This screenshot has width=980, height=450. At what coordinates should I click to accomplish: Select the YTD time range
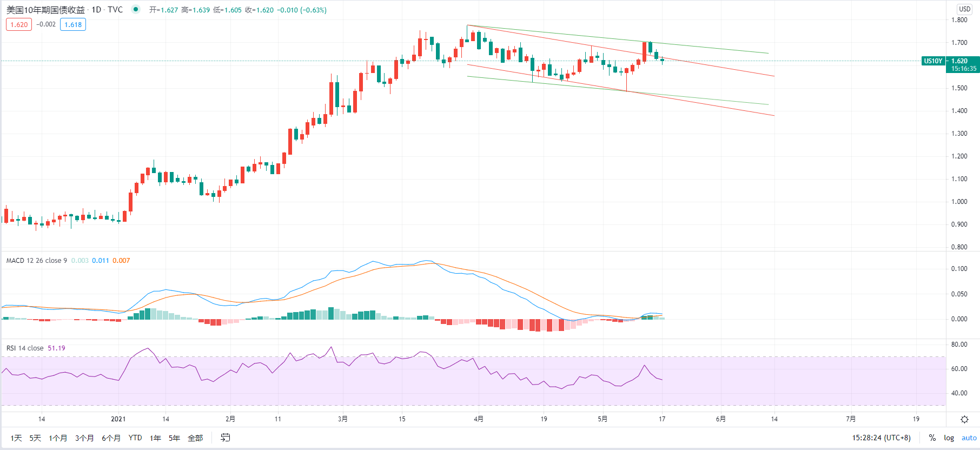(135, 438)
